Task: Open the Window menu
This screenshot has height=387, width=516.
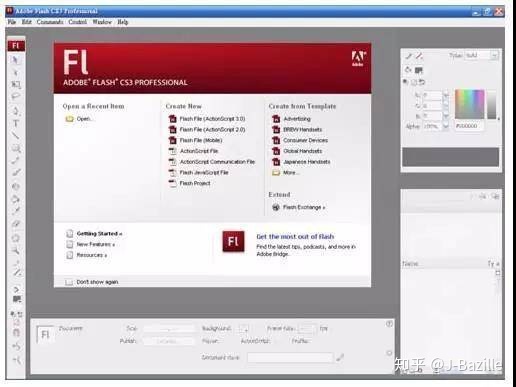Action: pyautogui.click(x=102, y=22)
